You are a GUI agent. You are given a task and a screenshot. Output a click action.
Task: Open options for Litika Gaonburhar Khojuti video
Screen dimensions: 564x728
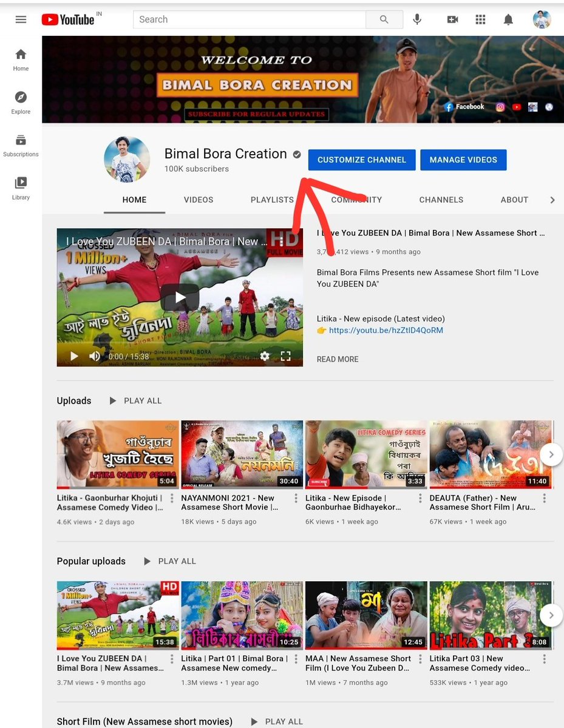(172, 499)
